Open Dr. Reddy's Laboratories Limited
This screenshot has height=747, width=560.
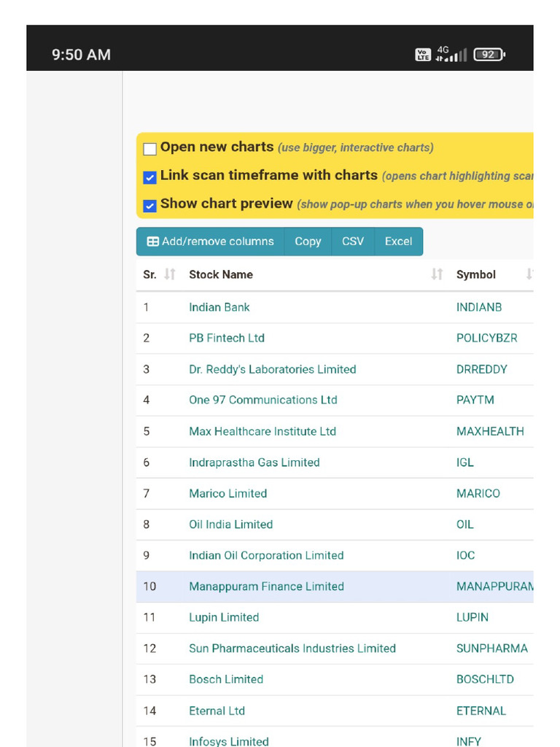[x=273, y=369]
